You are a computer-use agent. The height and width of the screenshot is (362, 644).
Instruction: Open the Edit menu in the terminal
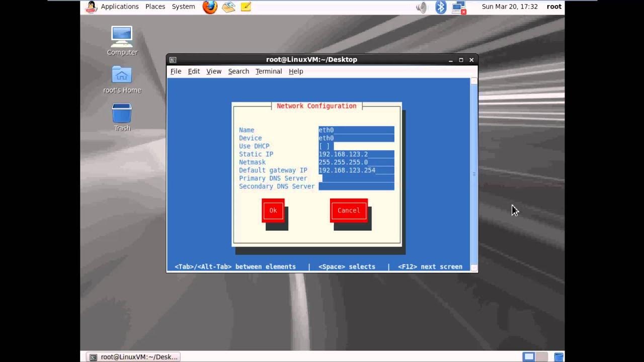click(x=194, y=71)
